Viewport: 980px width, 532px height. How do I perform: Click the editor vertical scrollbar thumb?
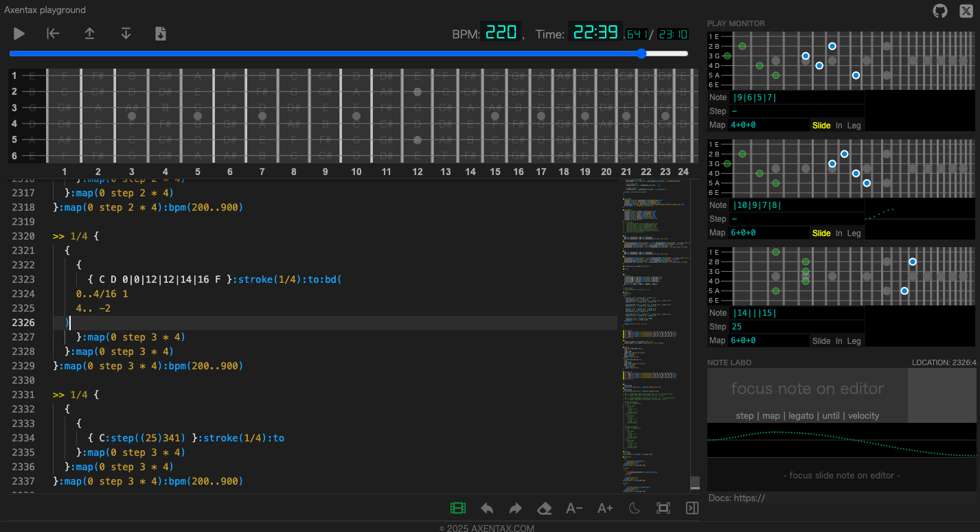[695, 482]
